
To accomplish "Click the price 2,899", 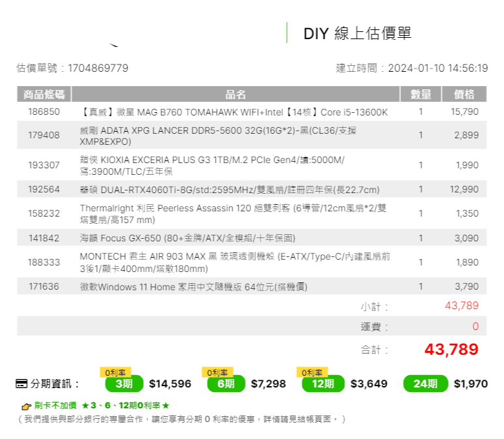I will click(x=466, y=135).
